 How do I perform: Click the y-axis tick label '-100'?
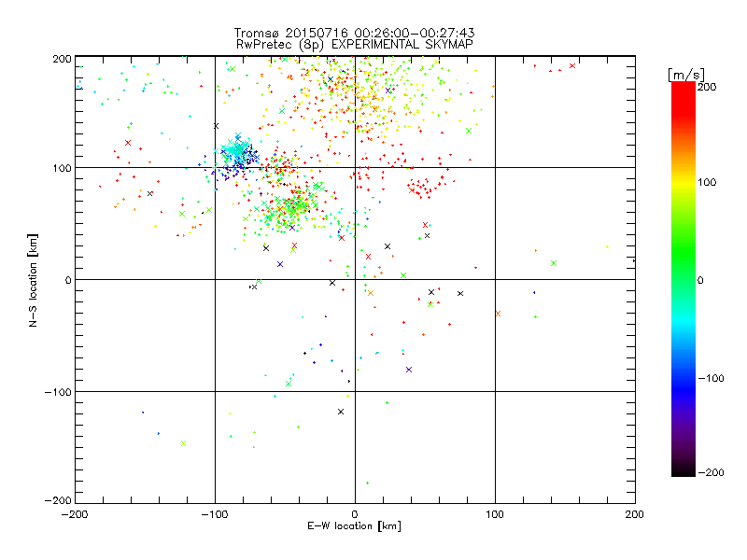click(58, 392)
